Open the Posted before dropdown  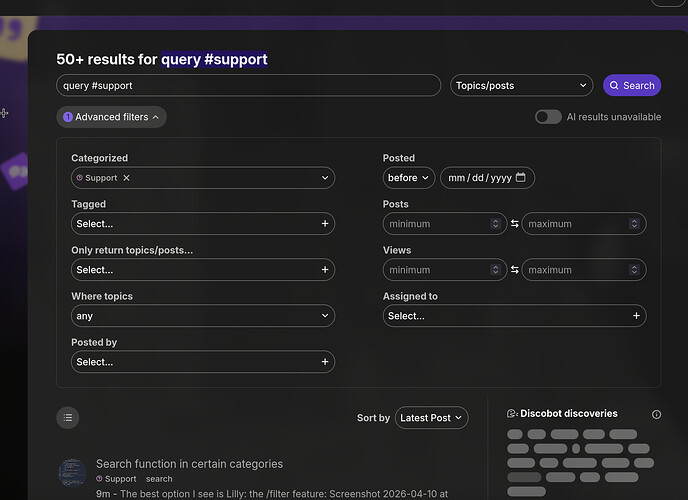point(408,178)
